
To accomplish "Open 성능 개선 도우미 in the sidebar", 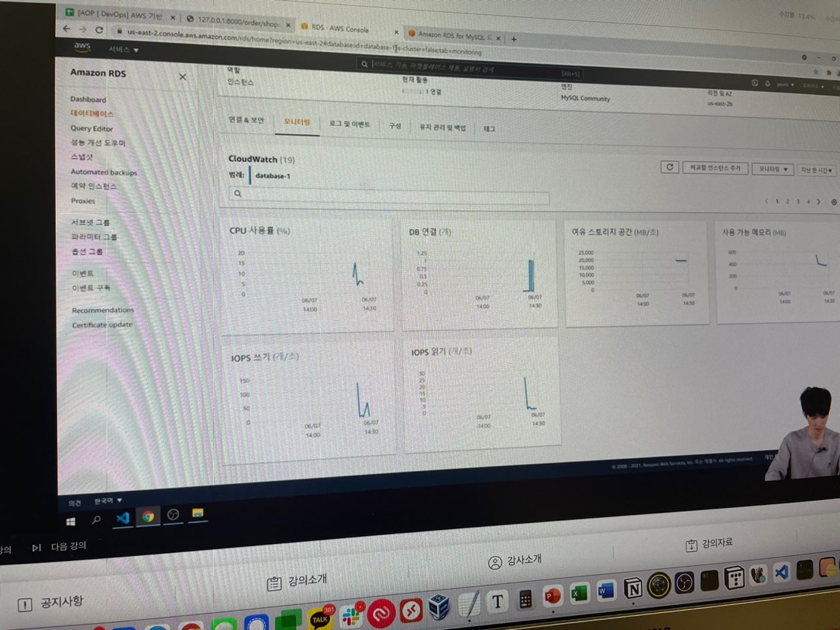I will (98, 142).
